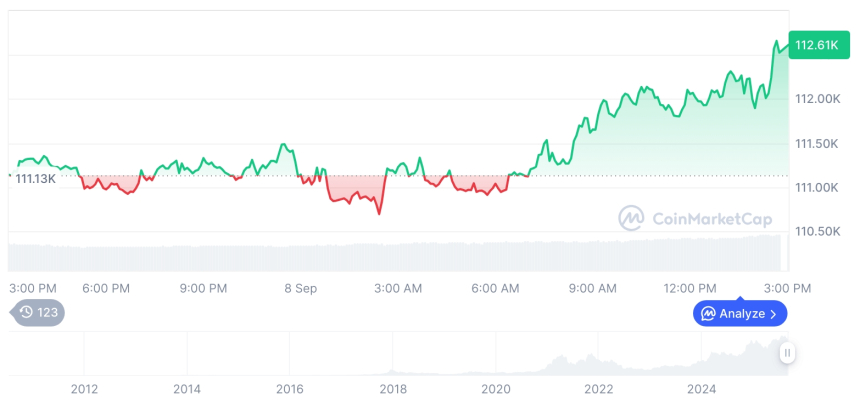Click the 112.00K price axis label
This screenshot has width=860, height=401.
pos(816,99)
